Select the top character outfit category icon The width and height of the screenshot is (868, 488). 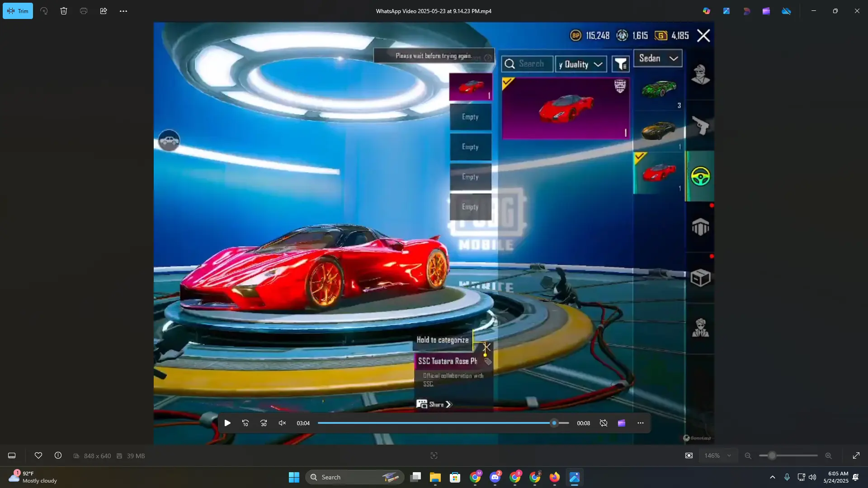click(700, 75)
